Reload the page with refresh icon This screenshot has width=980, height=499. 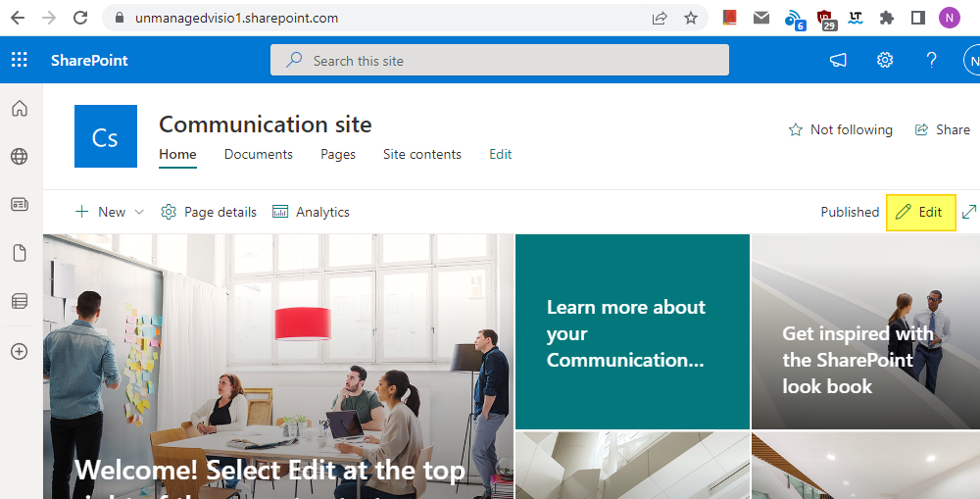(x=80, y=18)
